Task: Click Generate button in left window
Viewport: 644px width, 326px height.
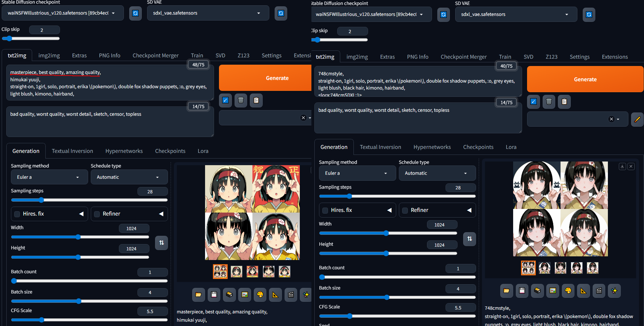Action: [265, 78]
